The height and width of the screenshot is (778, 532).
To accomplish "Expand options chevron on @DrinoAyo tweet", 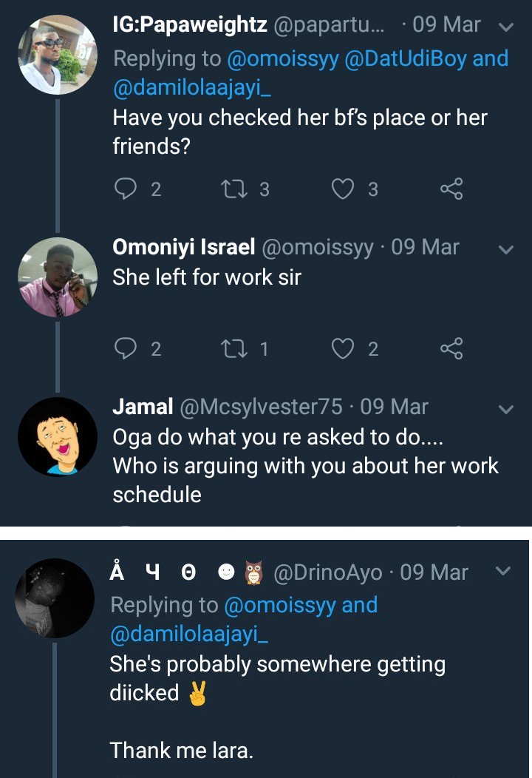I will point(502,571).
